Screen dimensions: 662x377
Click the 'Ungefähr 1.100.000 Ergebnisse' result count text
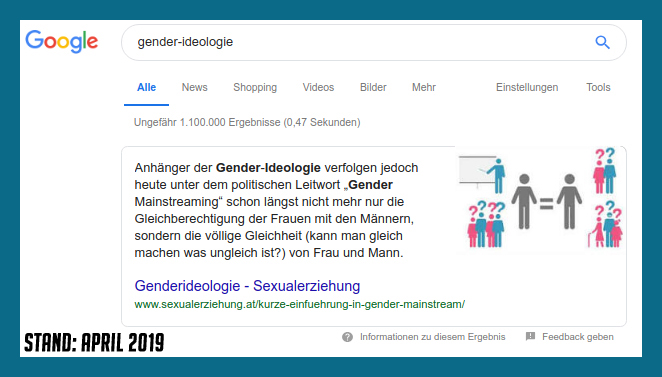(247, 122)
